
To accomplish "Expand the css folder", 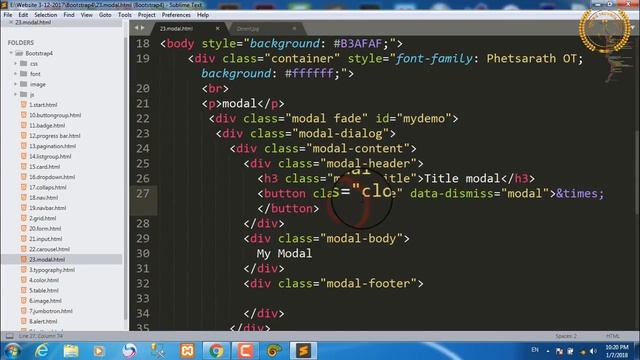I will coord(16,63).
